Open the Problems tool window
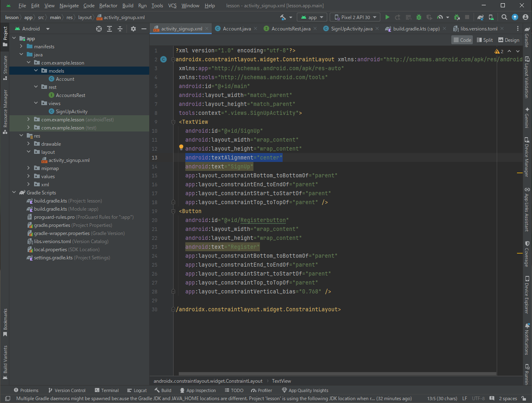The width and height of the screenshot is (532, 403). [x=26, y=390]
